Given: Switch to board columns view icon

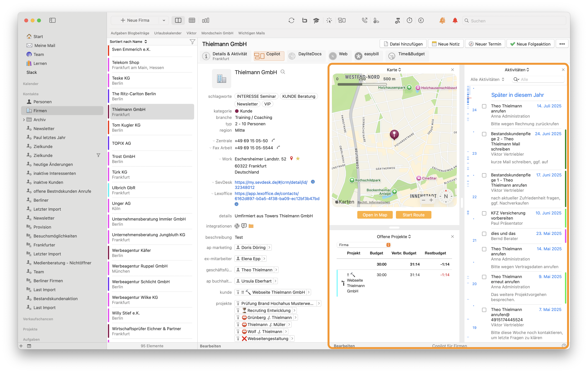Looking at the screenshot, I should click(x=206, y=20).
